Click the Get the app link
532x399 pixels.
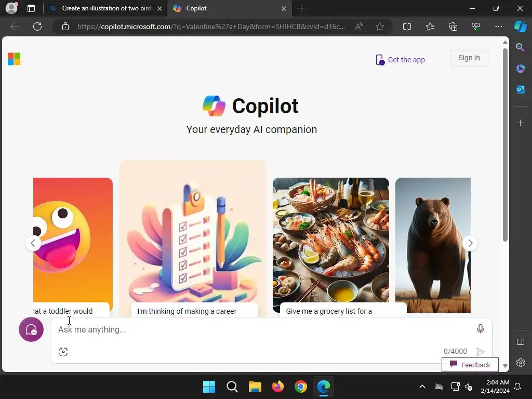[401, 60]
